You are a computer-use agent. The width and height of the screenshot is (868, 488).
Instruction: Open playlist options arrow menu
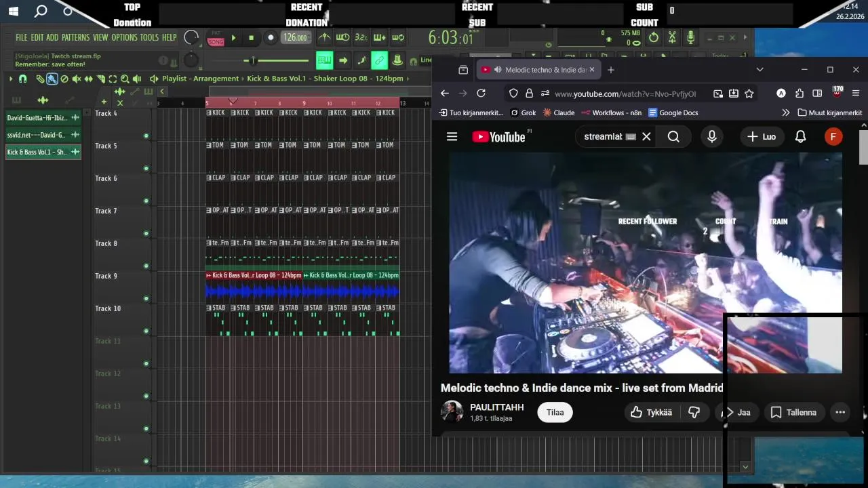click(x=11, y=79)
